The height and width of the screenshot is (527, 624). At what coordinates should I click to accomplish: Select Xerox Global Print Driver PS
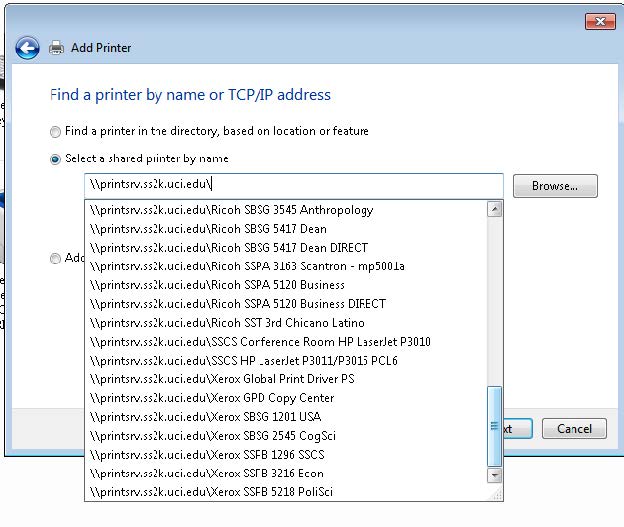(x=222, y=379)
